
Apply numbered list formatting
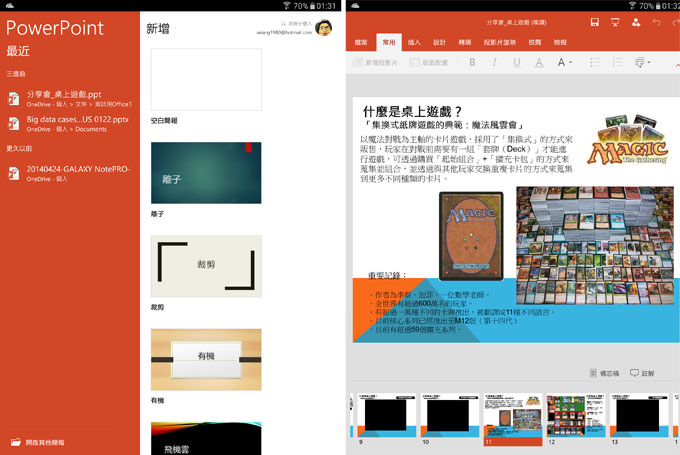click(617, 62)
